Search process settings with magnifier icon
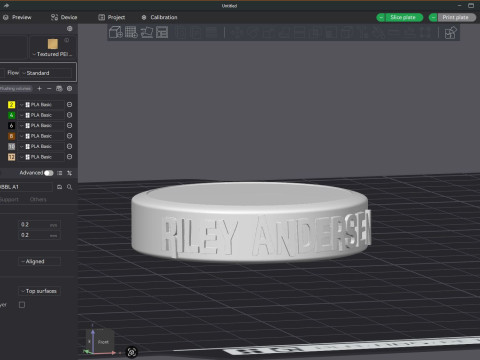Image resolution: width=480 pixels, height=360 pixels. [69, 187]
